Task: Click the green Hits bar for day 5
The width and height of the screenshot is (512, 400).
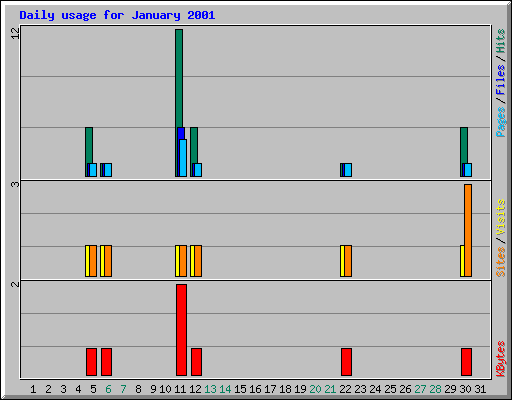Action: (x=89, y=145)
